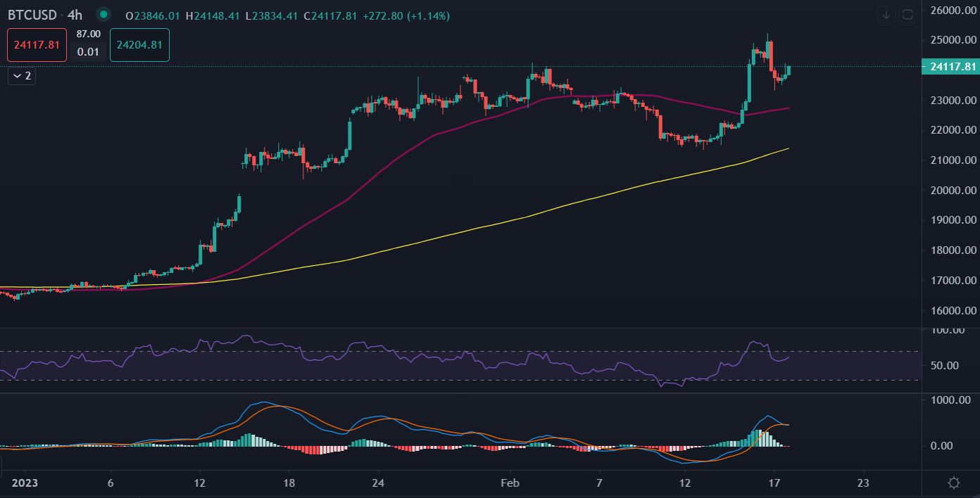Click the maximize chart pane icon
The height and width of the screenshot is (498, 980).
(907, 14)
